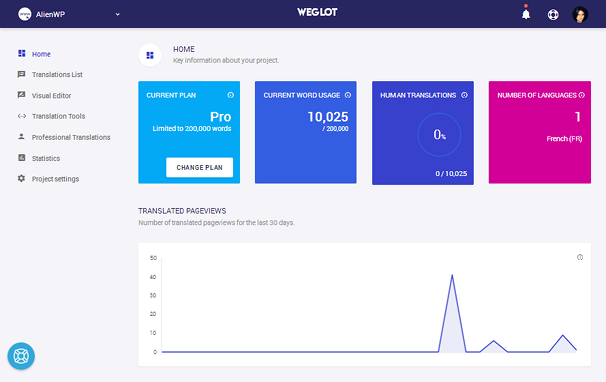Screen dimensions: 606x382
Task: Open Translations List menu item
Action: point(57,75)
